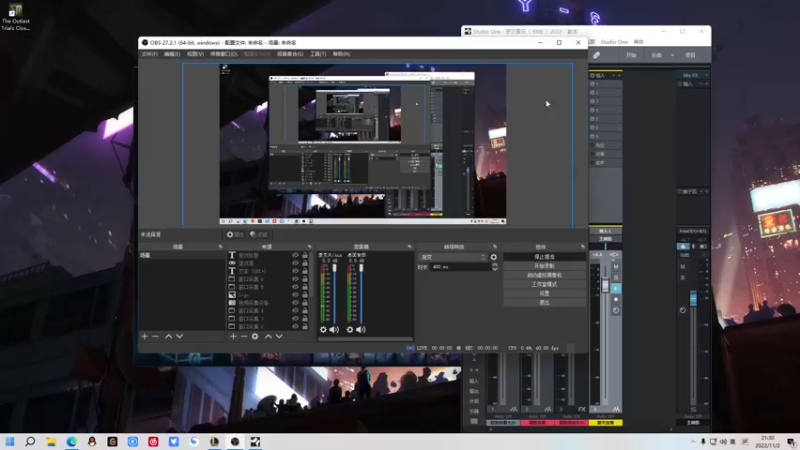Click 停止推流 button in OBS Controls
This screenshot has height=450, width=800.
pyautogui.click(x=544, y=257)
